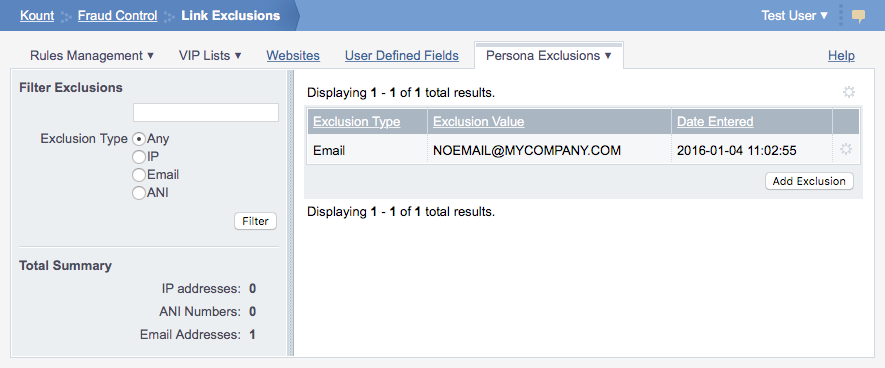Image resolution: width=885 pixels, height=368 pixels.
Task: Sort by the Date Entered column
Action: click(715, 121)
